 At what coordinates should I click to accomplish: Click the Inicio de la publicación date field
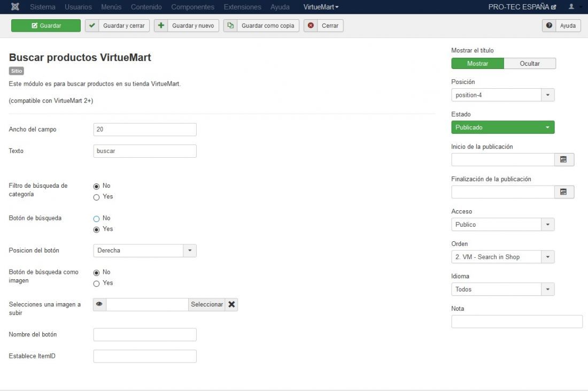click(503, 159)
